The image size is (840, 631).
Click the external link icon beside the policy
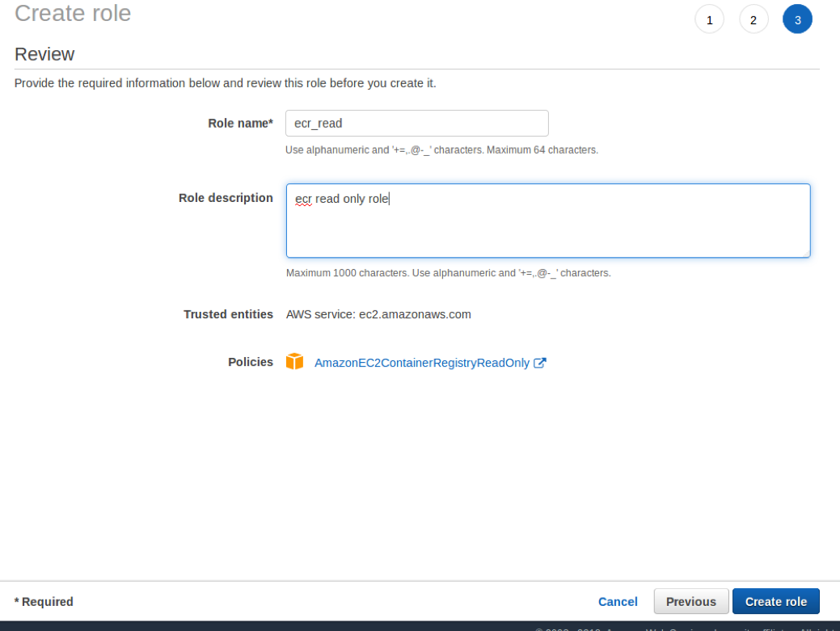click(x=540, y=363)
